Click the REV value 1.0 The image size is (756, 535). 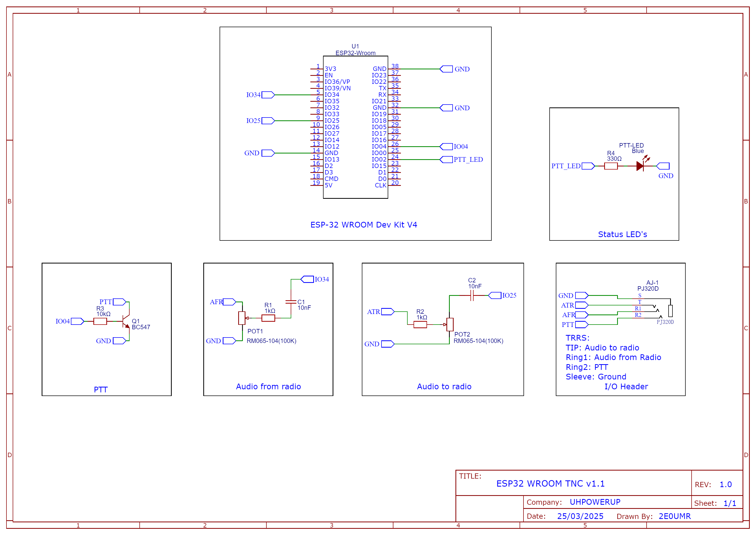click(725, 484)
